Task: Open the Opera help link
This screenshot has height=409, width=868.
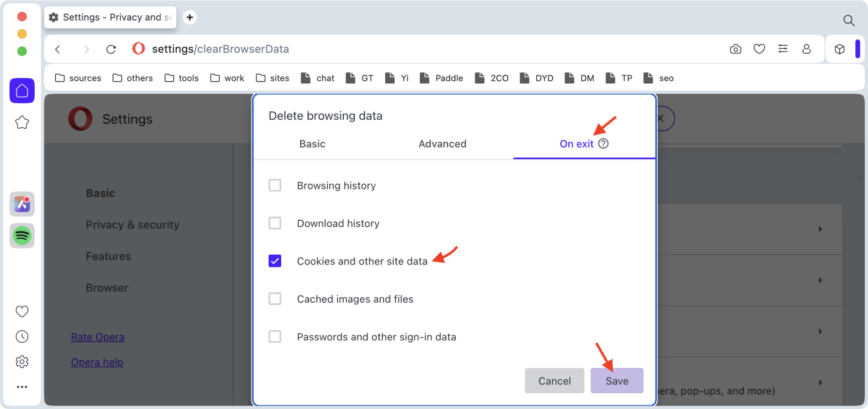Action: 97,362
